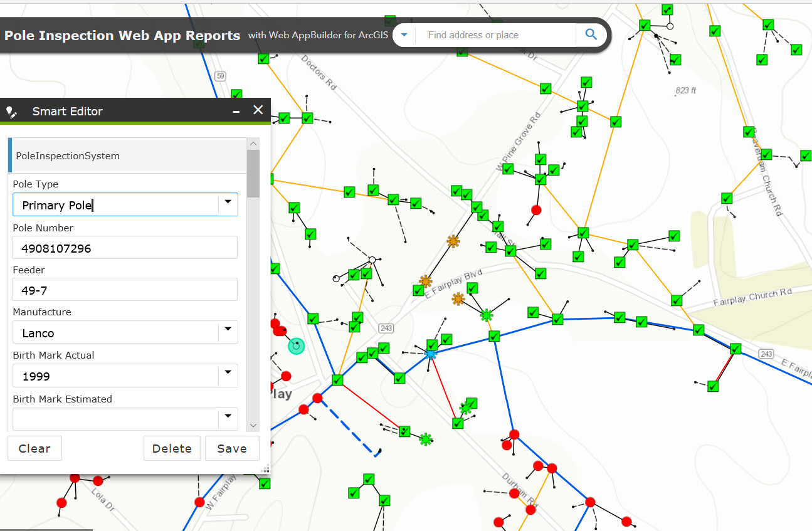
Task: Click the Delete button
Action: (172, 448)
